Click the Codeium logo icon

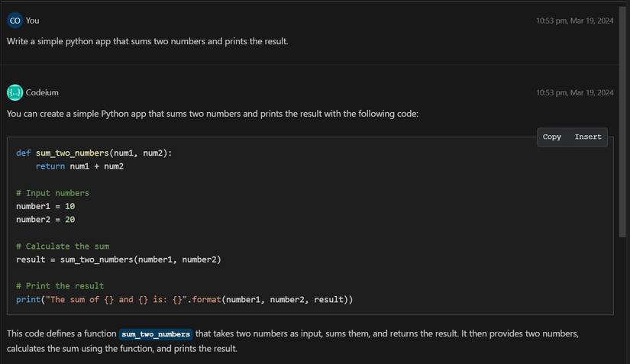15,92
